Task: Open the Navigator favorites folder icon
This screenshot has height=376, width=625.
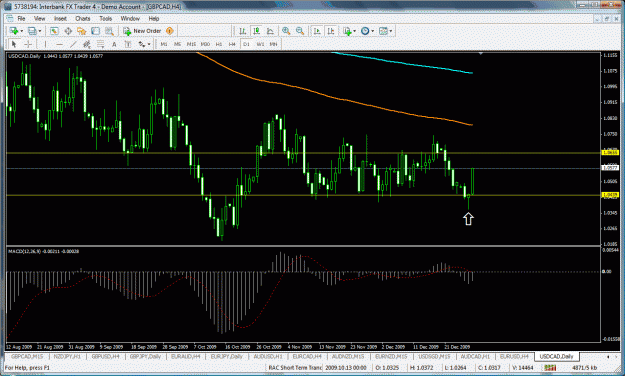Action: (82, 31)
